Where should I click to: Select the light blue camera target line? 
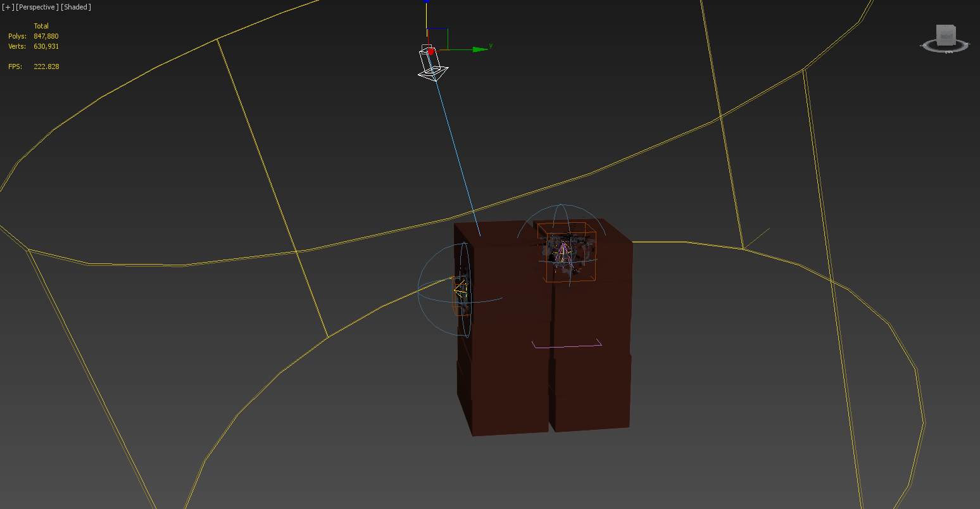[457, 158]
